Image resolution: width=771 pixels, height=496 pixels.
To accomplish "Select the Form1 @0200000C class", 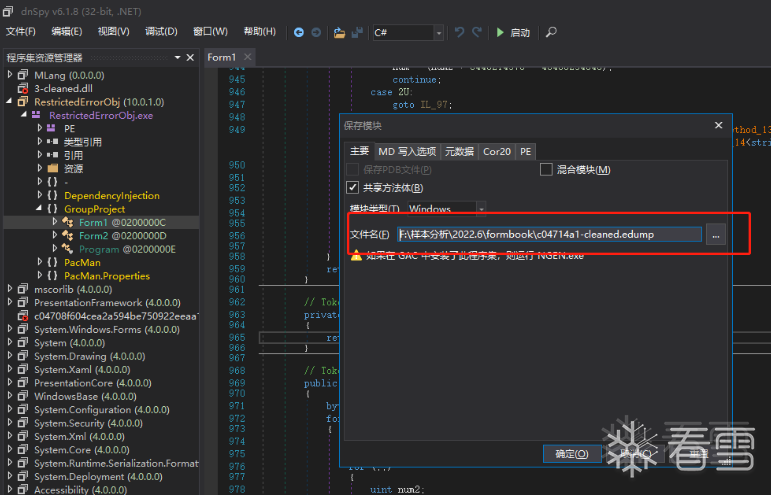I will coord(122,222).
